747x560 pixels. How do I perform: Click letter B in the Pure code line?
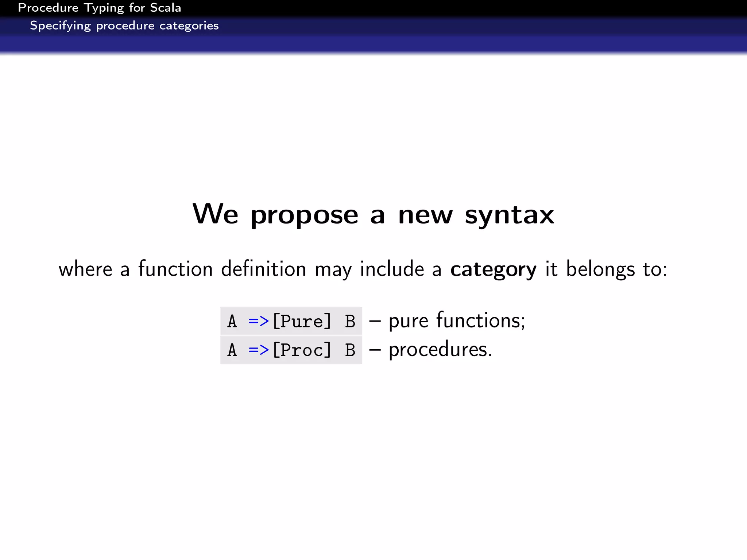[x=350, y=322]
